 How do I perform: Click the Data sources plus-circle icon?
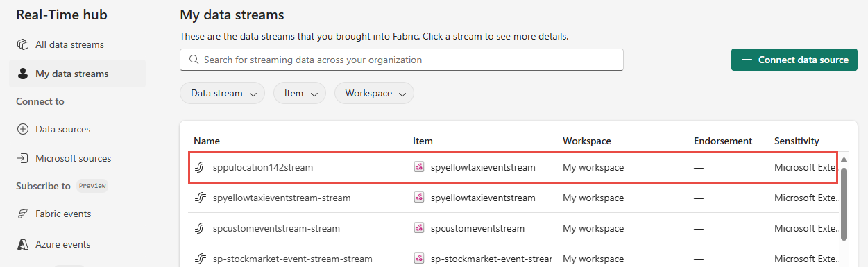[x=23, y=130]
